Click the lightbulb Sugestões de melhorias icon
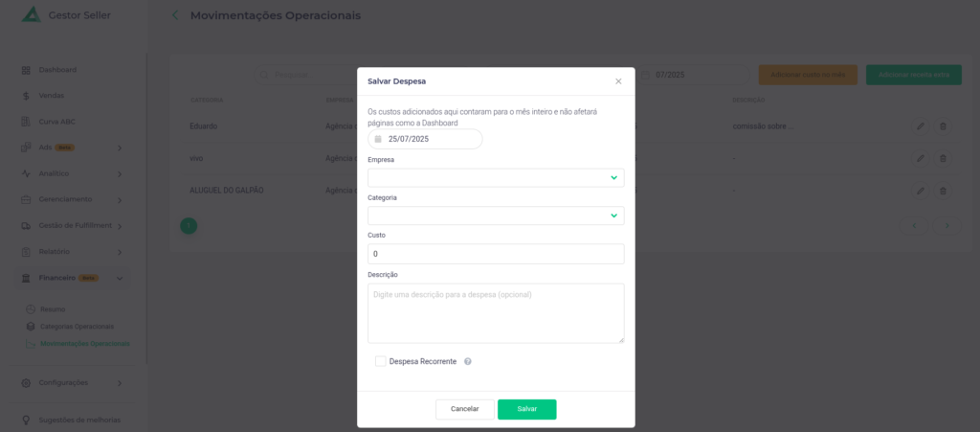The width and height of the screenshot is (980, 432). coord(26,421)
